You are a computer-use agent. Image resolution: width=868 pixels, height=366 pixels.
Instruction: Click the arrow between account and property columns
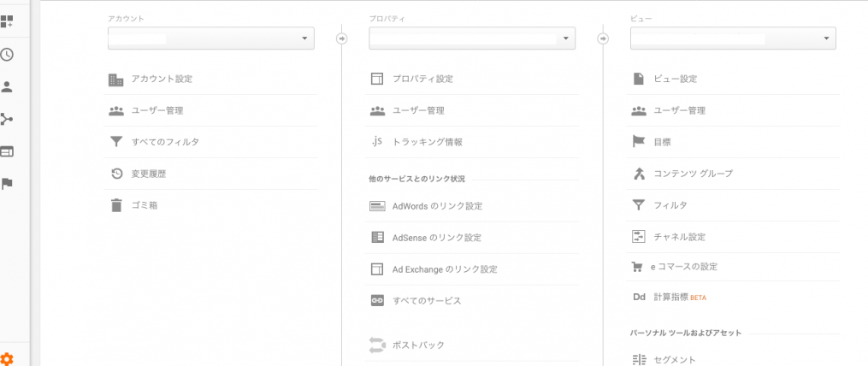(x=342, y=38)
